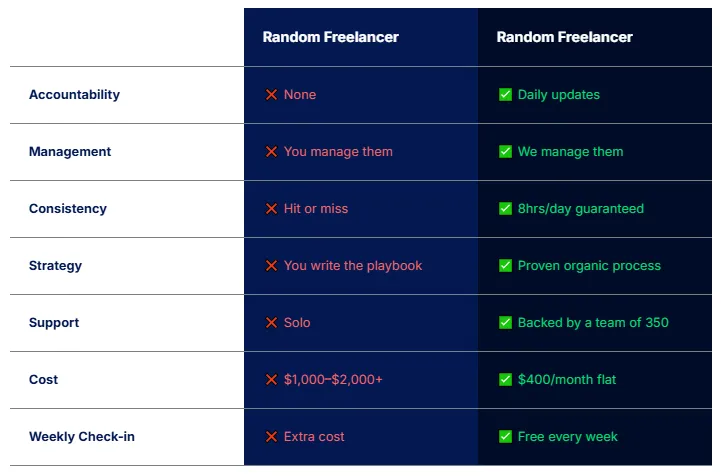Viewport: 721px width, 476px height.
Task: Click the red X next to $1,000–$2,000+
Action: point(271,380)
